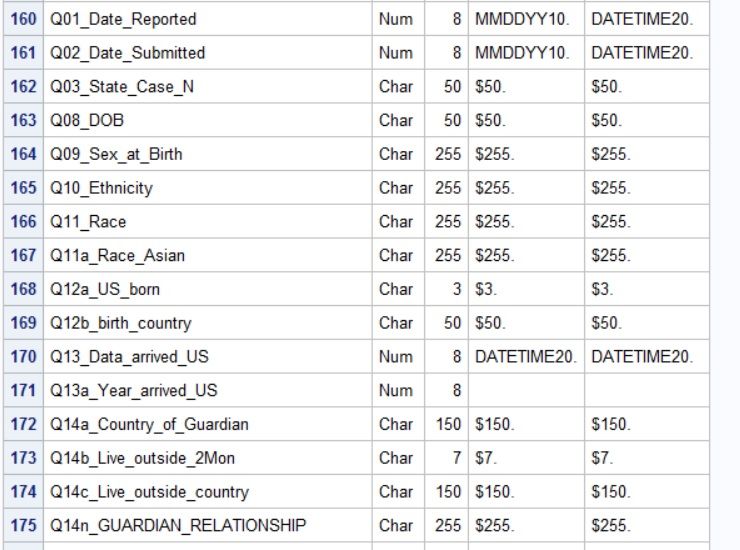Click the Q14n_GUARDIAN_RELATIONSHIP variable name
Screen dimensions: 740x550
[179, 525]
